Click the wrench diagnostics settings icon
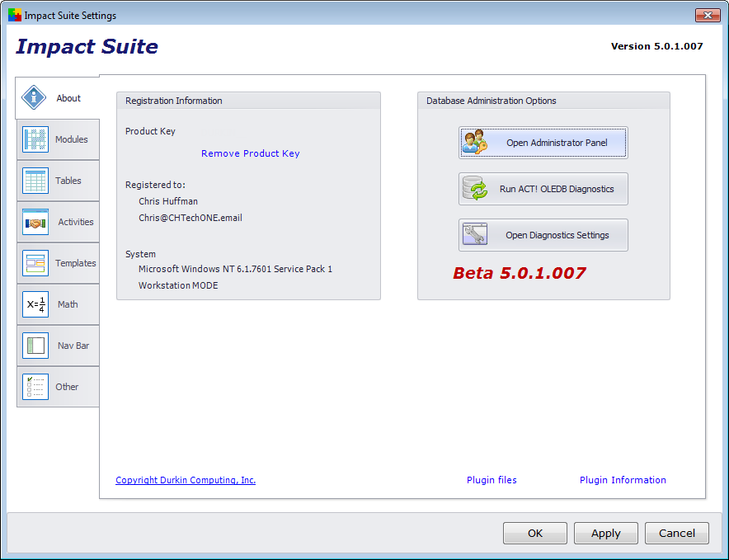 475,234
